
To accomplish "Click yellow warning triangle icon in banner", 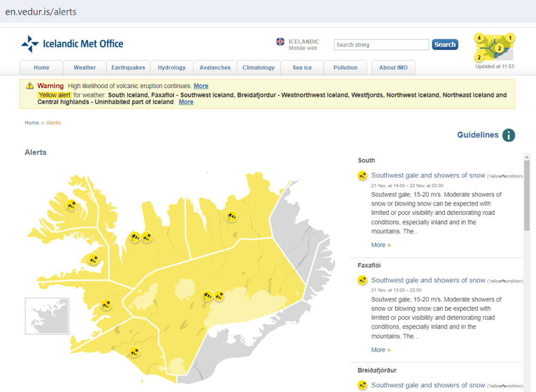I will click(29, 86).
